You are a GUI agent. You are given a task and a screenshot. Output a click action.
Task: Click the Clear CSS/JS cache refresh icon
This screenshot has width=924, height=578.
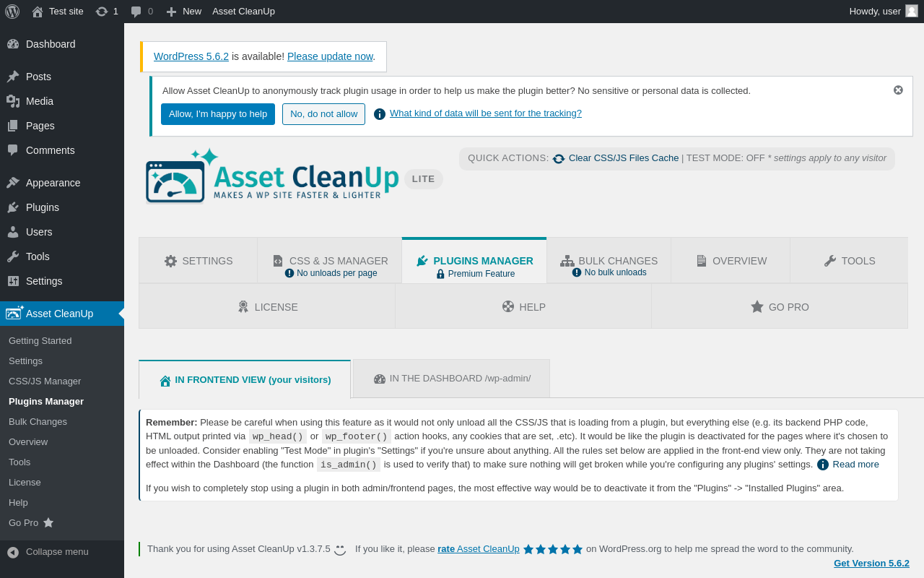(x=559, y=158)
